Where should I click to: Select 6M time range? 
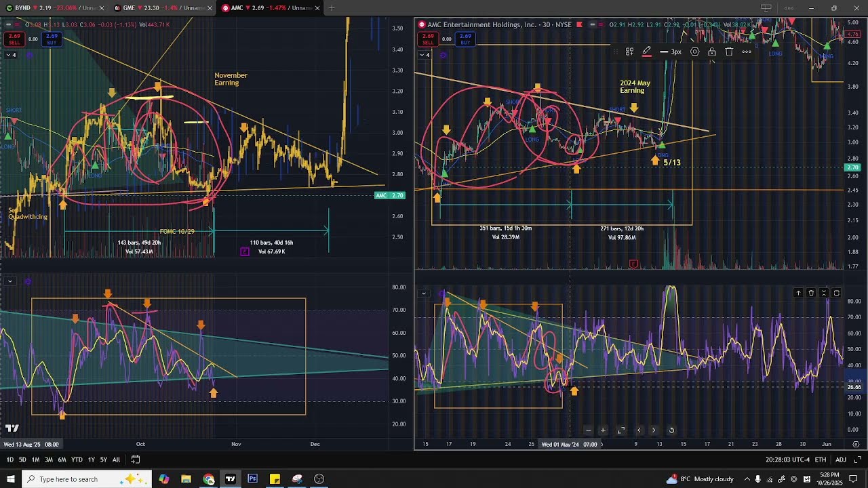[62, 460]
